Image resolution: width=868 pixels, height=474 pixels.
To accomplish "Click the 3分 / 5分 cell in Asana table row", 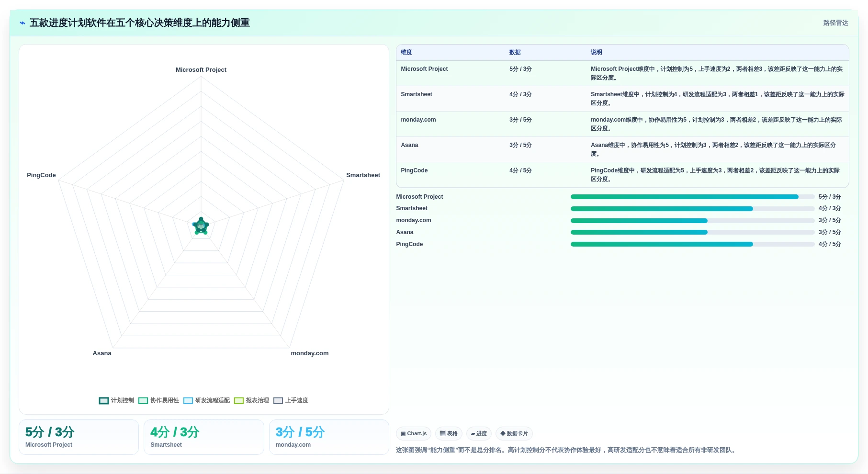I will 520,145.
